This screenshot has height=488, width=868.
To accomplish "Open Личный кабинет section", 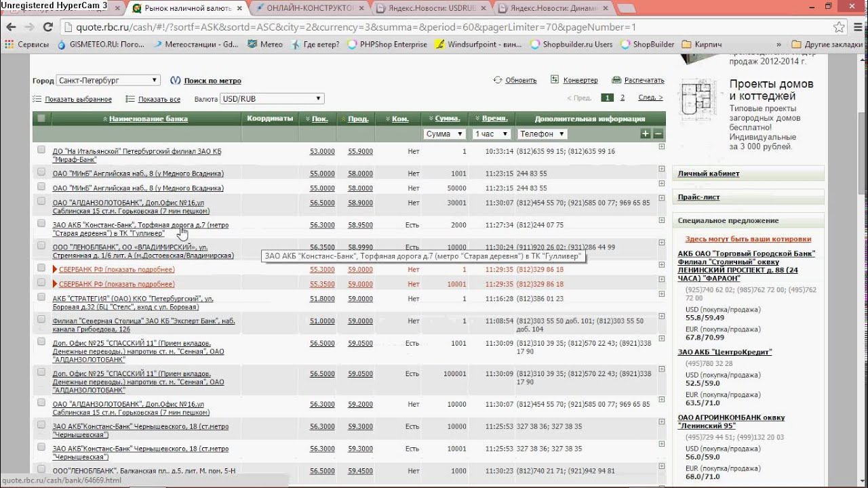I will tap(709, 174).
